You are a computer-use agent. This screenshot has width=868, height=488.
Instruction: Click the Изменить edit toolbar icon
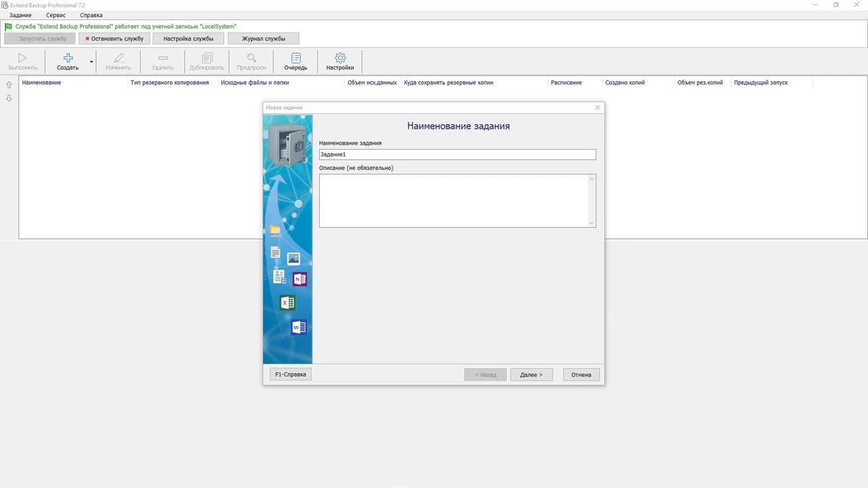click(x=118, y=61)
